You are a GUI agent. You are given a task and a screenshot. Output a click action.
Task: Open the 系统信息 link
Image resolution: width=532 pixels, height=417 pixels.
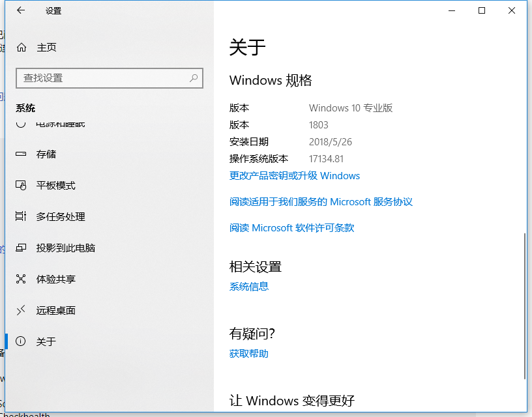click(x=249, y=287)
